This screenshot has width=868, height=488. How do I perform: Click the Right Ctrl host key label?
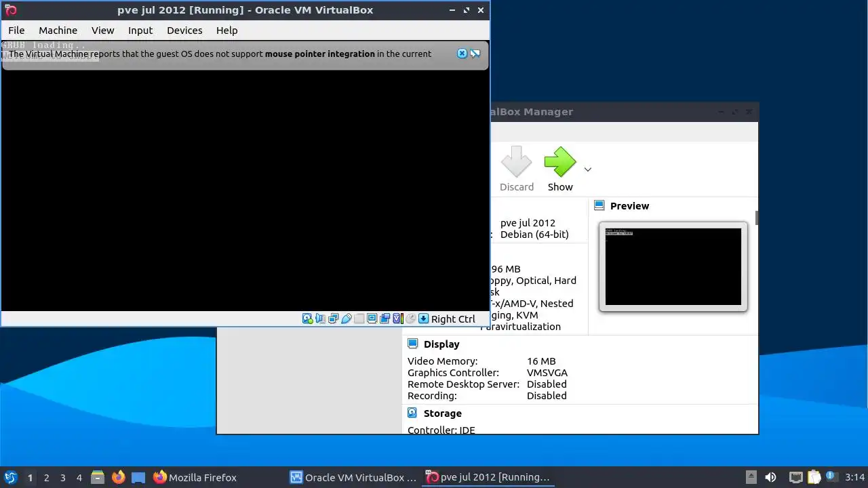453,319
